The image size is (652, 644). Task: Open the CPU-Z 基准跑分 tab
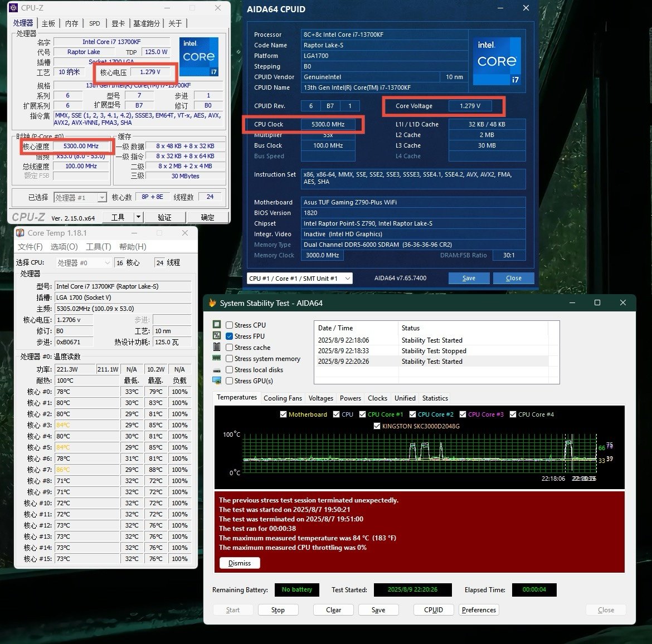147,23
